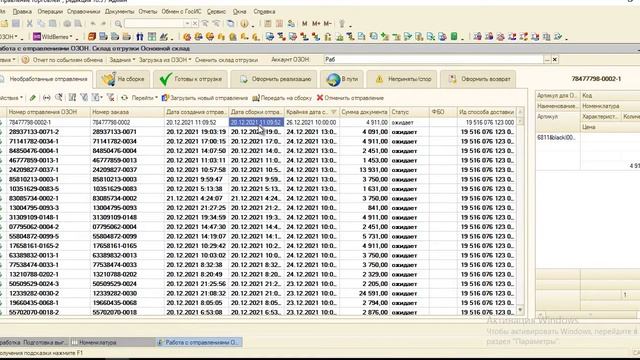
Task: Click Номенклатура window tab in bottom bar
Action: [x=112, y=342]
